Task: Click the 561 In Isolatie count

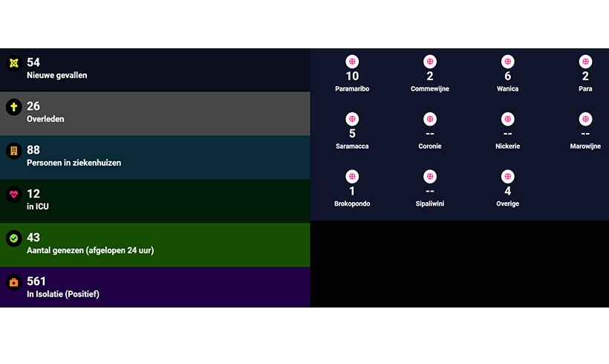Action: pyautogui.click(x=36, y=282)
